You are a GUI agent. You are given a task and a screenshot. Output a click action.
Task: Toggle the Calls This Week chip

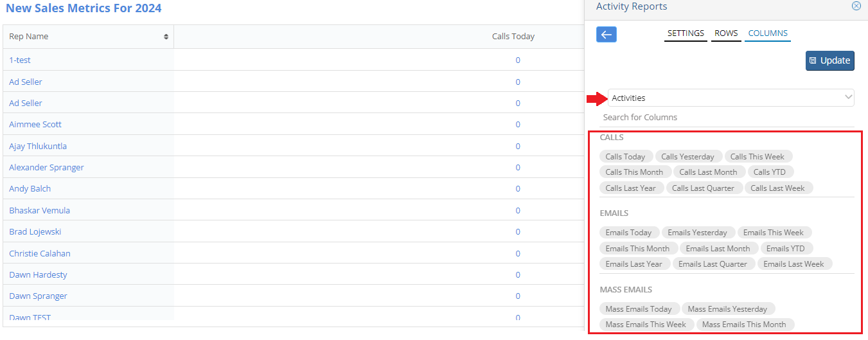[757, 156]
